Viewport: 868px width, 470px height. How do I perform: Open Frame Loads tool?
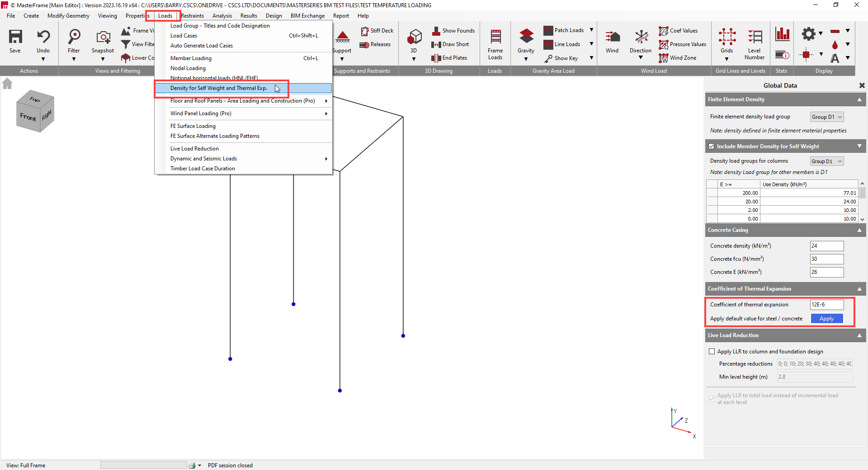pos(495,44)
